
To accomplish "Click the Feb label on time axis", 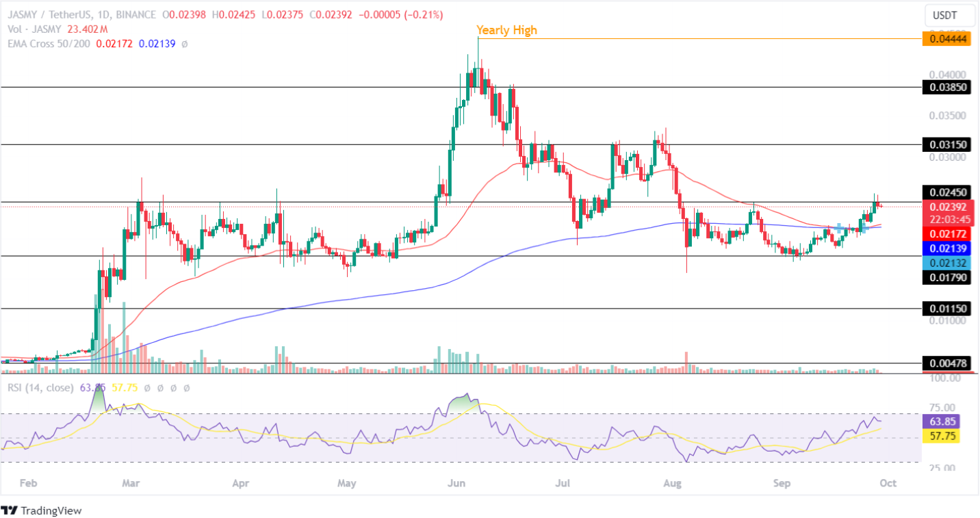I will coord(27,483).
